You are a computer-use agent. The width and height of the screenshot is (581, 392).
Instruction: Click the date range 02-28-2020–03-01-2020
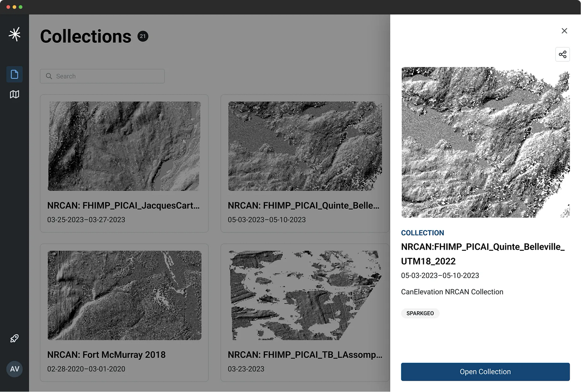click(x=86, y=369)
